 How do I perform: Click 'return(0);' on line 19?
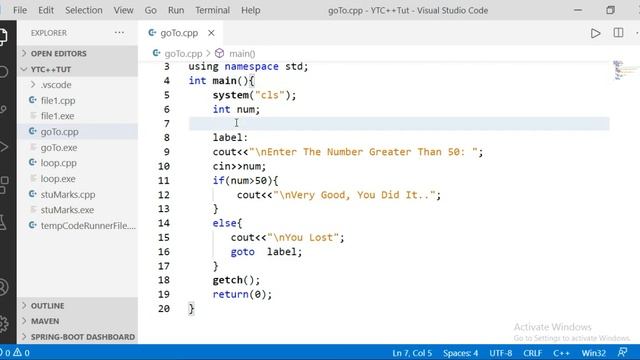click(x=242, y=295)
